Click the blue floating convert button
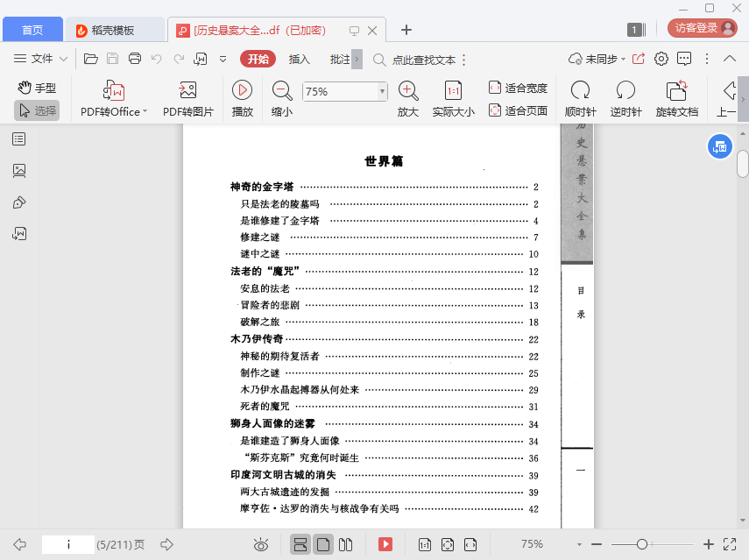This screenshot has width=749, height=560. click(x=719, y=146)
